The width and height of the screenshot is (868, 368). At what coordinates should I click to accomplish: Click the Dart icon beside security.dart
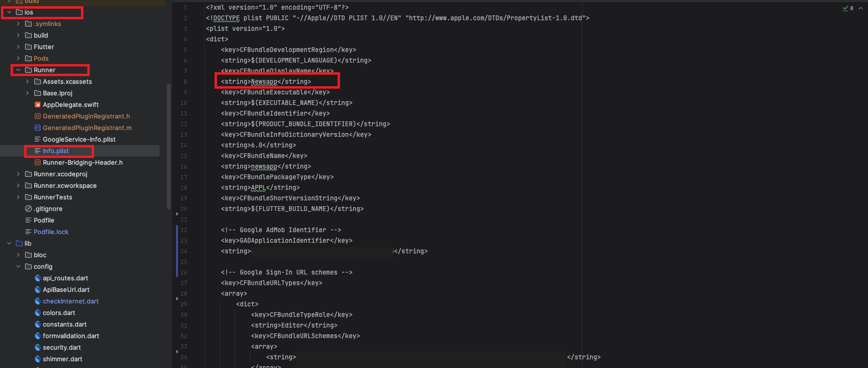point(38,347)
